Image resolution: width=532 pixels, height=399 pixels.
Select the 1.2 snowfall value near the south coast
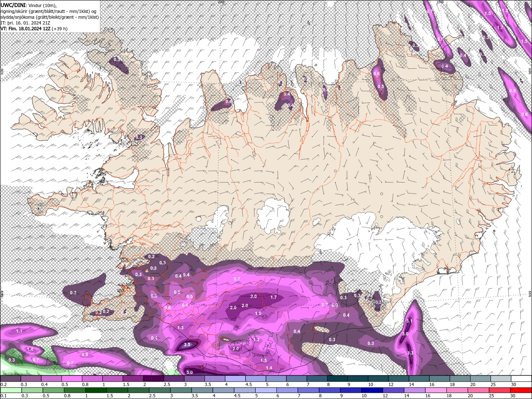coord(256,340)
